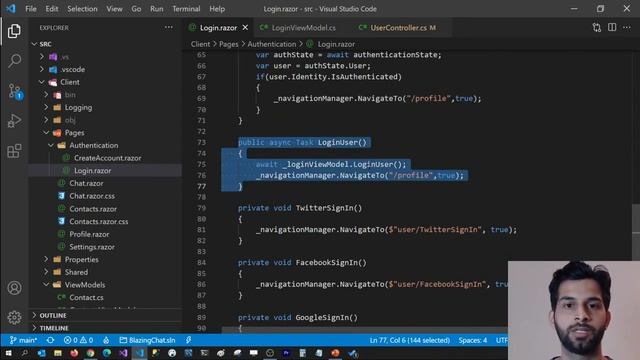Open Chrome from the taskbar
This screenshot has height=360, width=640.
(x=90, y=353)
